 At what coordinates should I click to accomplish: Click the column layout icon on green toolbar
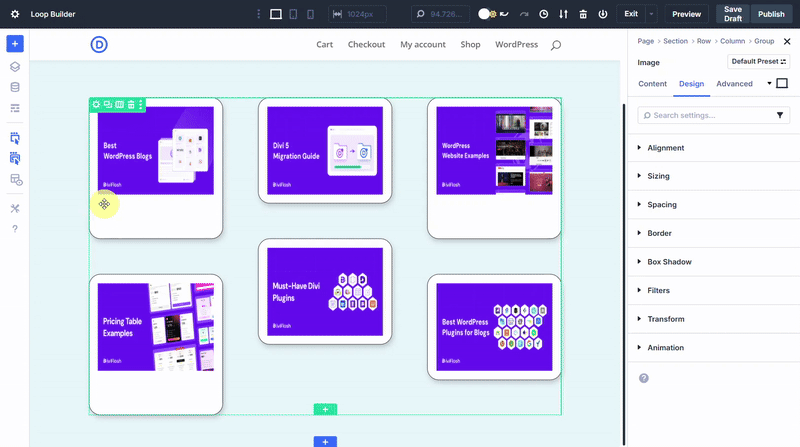(119, 105)
